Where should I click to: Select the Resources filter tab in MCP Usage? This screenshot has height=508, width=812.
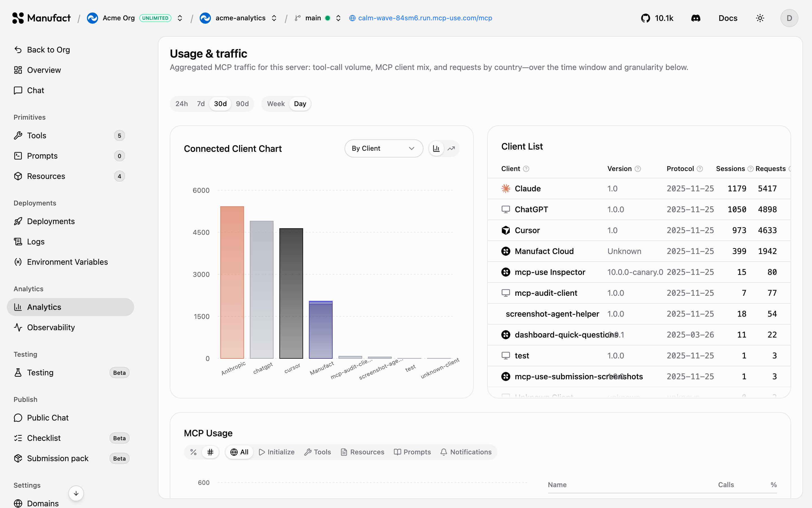pyautogui.click(x=362, y=452)
